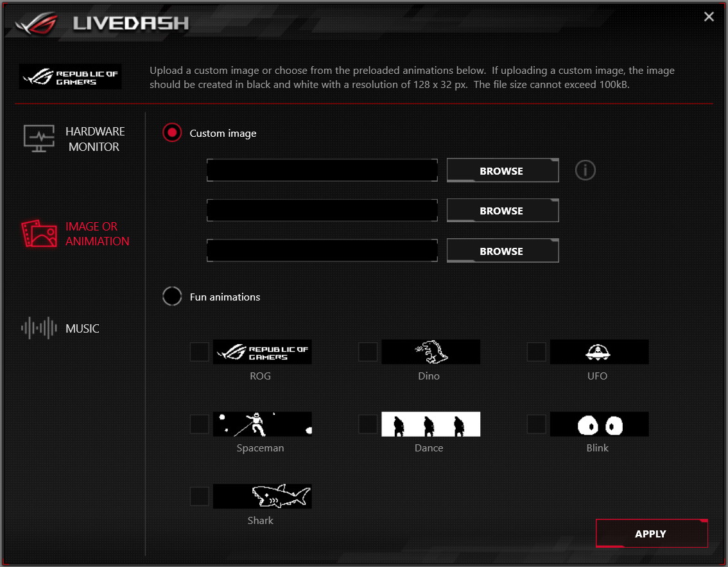The image size is (728, 567).
Task: Switch to HARDWARE MONITOR menu label
Action: (95, 139)
